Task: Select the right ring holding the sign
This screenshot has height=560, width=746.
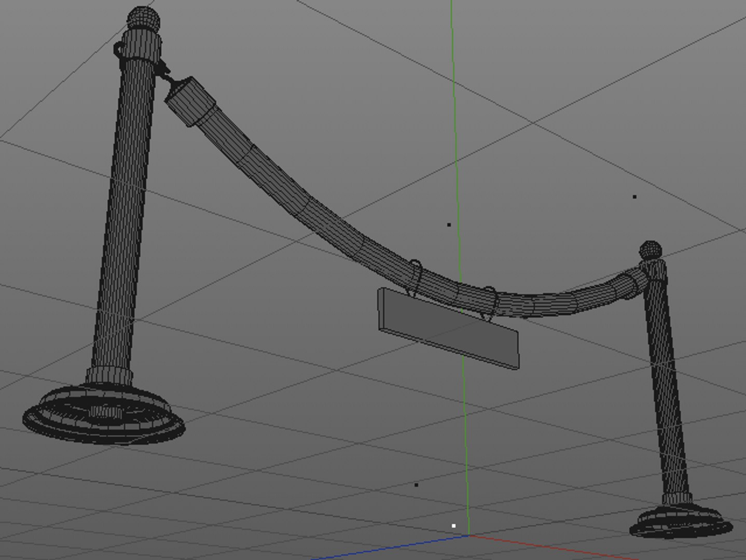Action: click(x=490, y=304)
